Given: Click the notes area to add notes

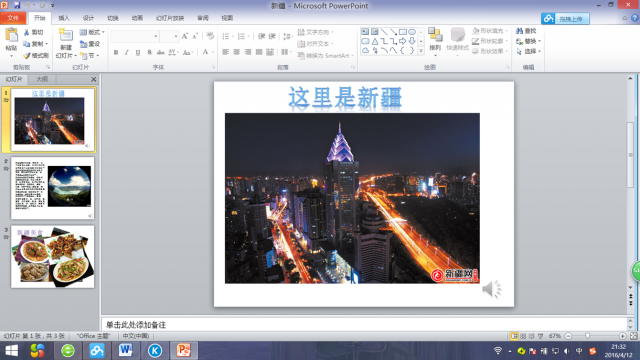Looking at the screenshot, I should click(x=364, y=325).
